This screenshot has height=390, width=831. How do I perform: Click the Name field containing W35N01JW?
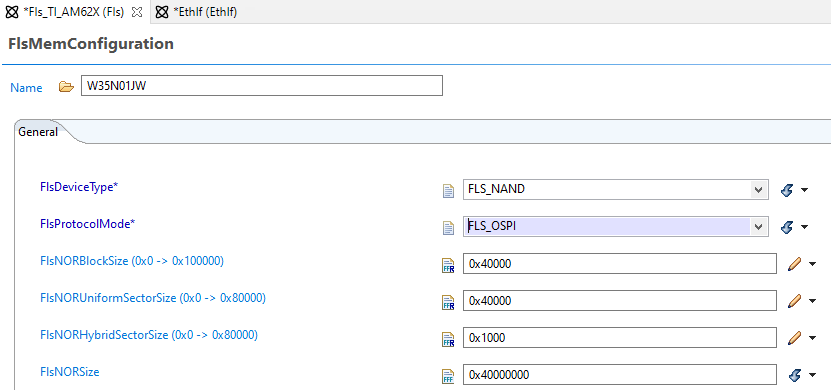(261, 86)
